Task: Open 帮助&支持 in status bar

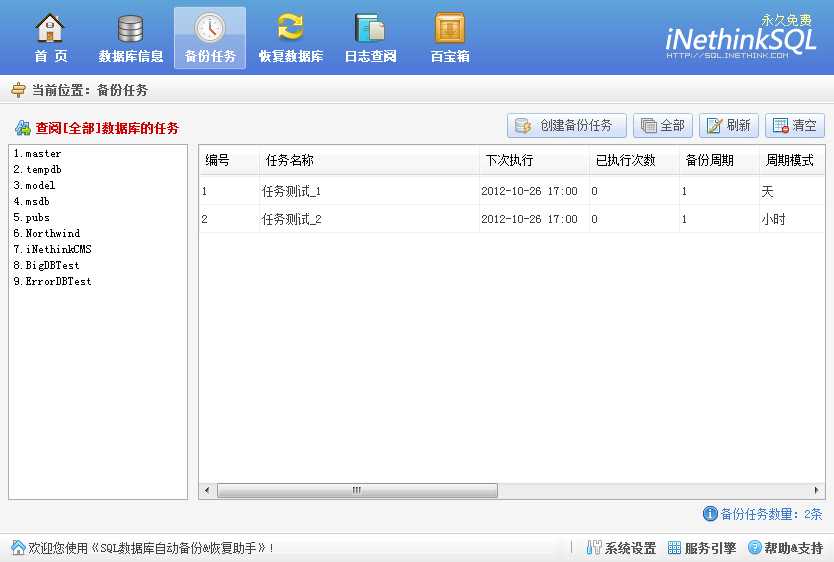Action: click(794, 548)
